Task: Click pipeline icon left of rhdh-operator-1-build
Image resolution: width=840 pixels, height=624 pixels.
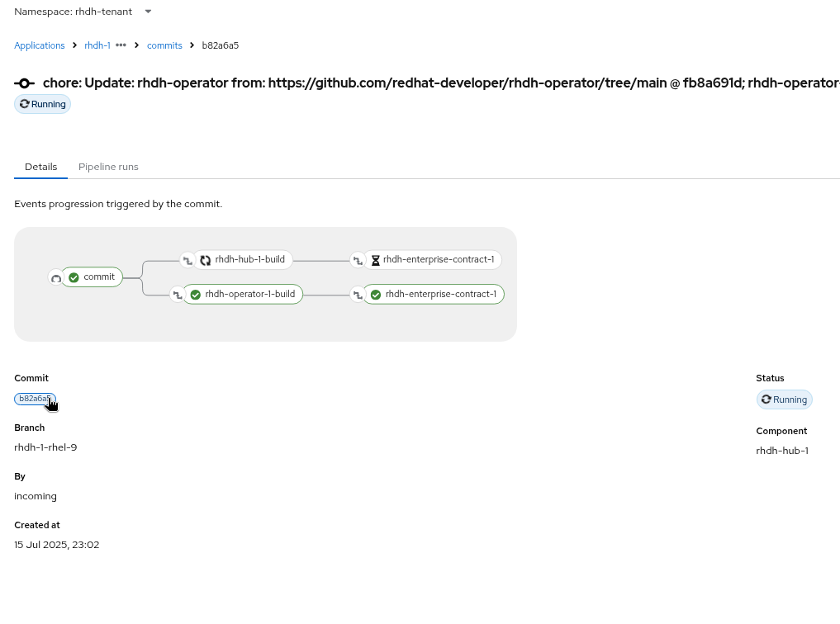Action: pyautogui.click(x=177, y=295)
